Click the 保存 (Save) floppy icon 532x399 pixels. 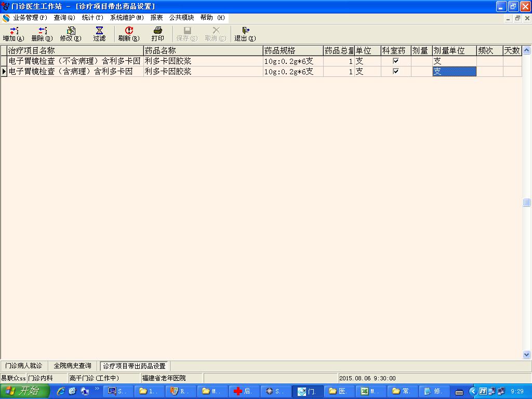187,34
